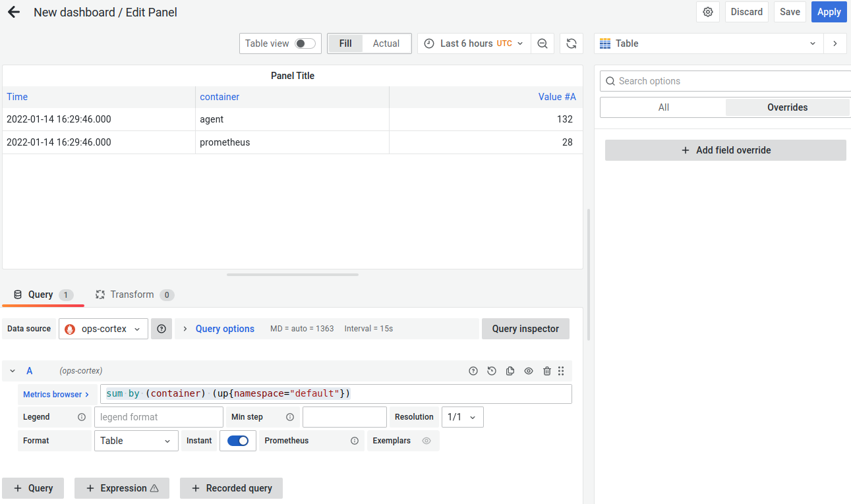This screenshot has width=851, height=504.
Task: Select the Actual display mode
Action: (386, 43)
